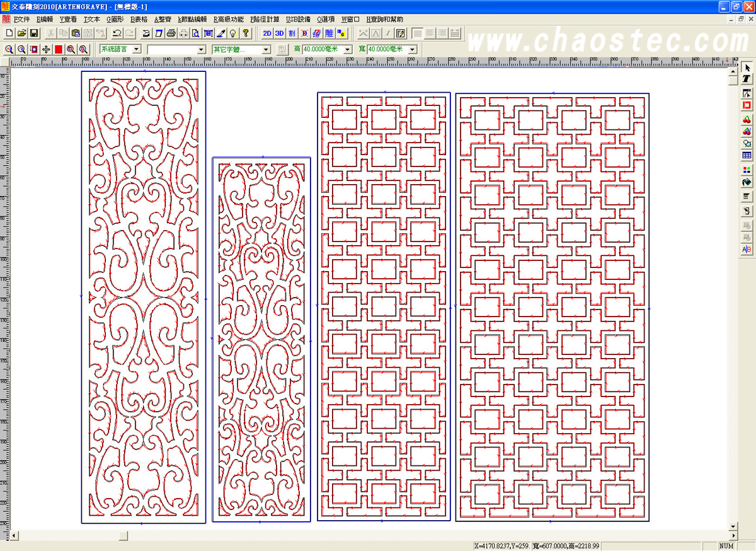
Task: Toggle left text alignment
Action: [x=418, y=33]
